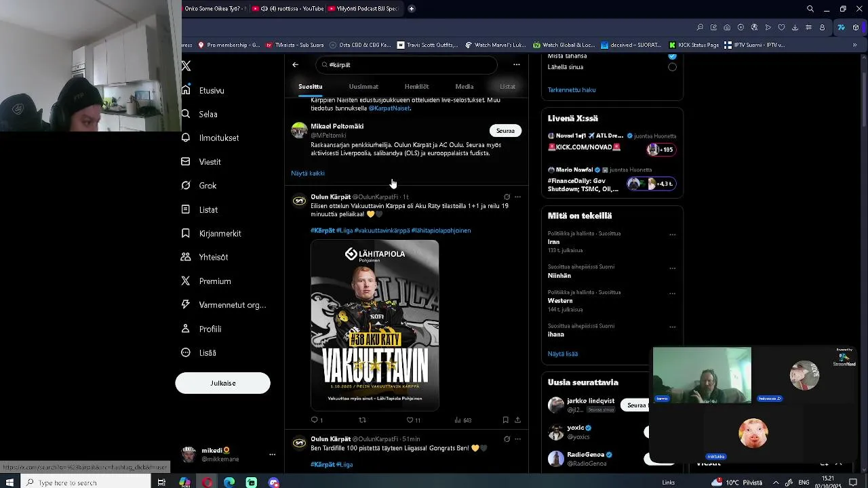Click the browser toolbar download icon

[795, 28]
